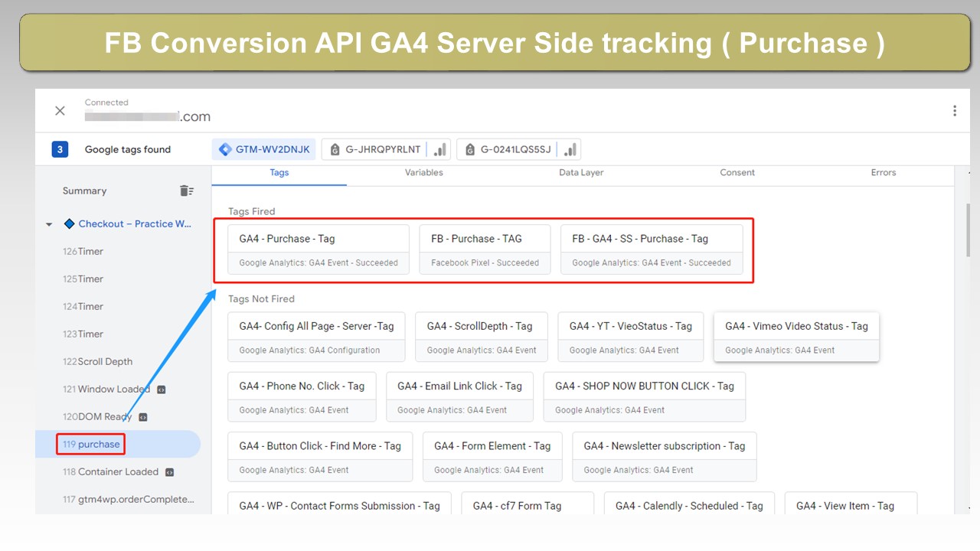The image size is (980, 551).
Task: Select event 121 Window Loaded
Action: [106, 390]
